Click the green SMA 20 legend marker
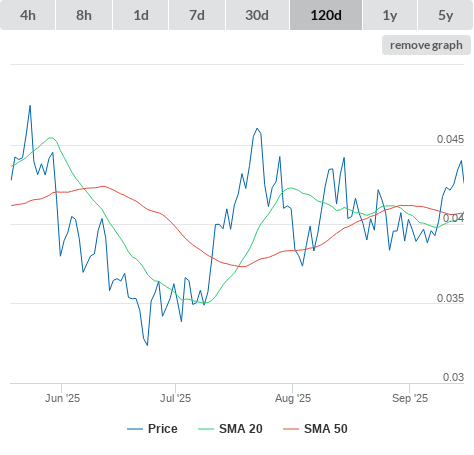The height and width of the screenshot is (455, 474). [206, 429]
